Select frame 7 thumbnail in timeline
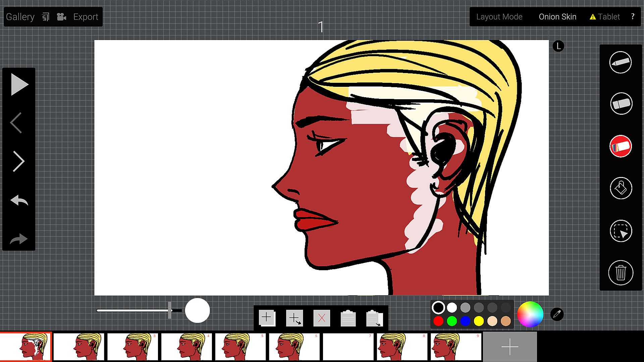This screenshot has width=644, height=362. (348, 347)
